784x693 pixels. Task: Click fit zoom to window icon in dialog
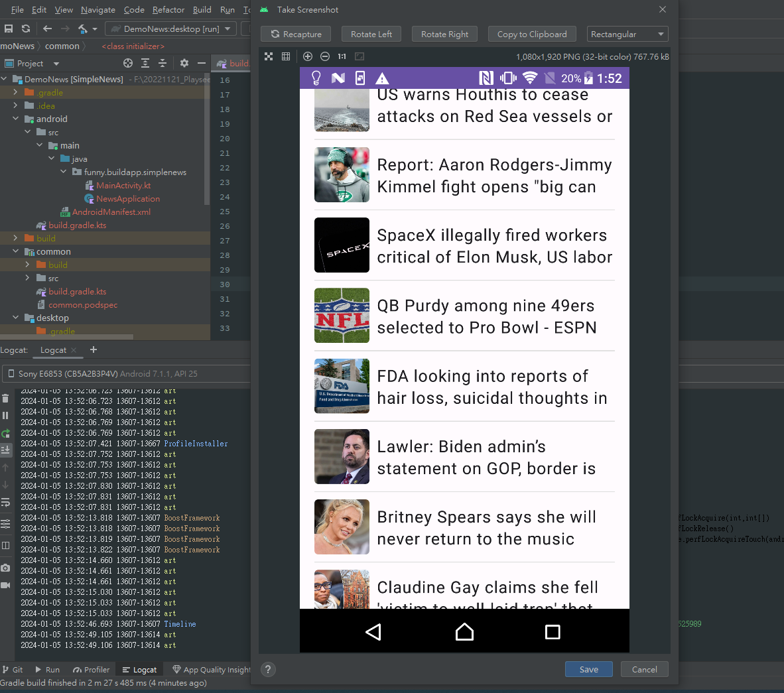269,56
